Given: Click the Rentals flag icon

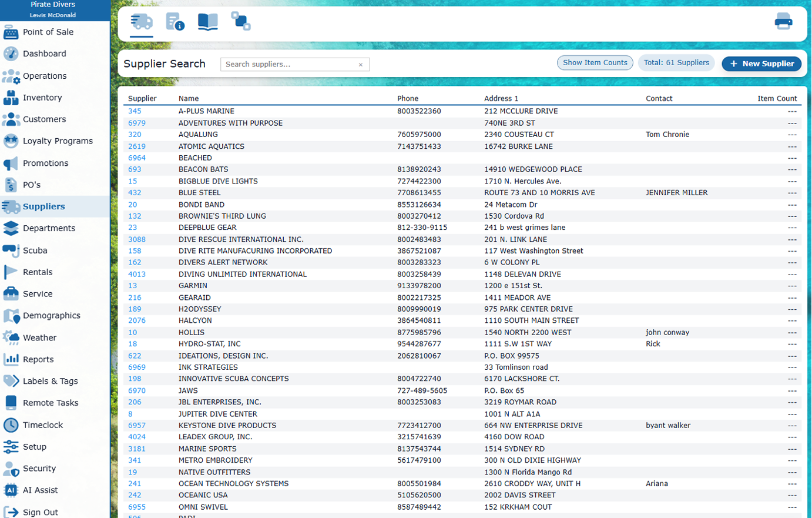Looking at the screenshot, I should click(x=11, y=272).
